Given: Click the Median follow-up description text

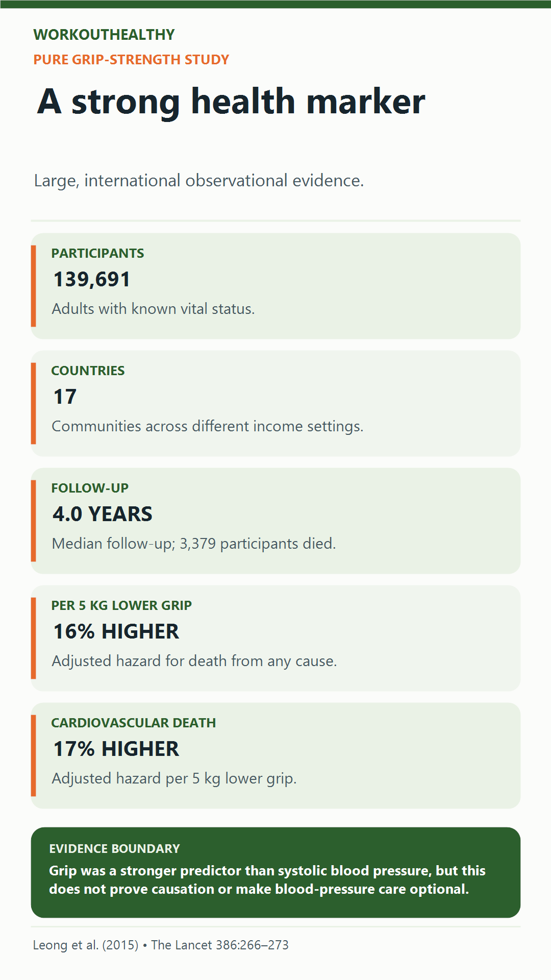Looking at the screenshot, I should click(x=194, y=544).
